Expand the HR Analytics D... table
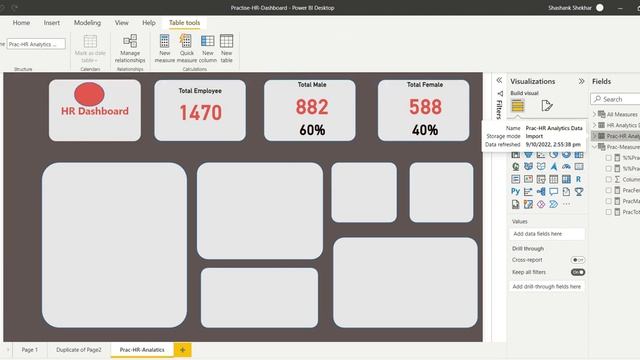Screen dimensions: 640x360 click(x=594, y=125)
